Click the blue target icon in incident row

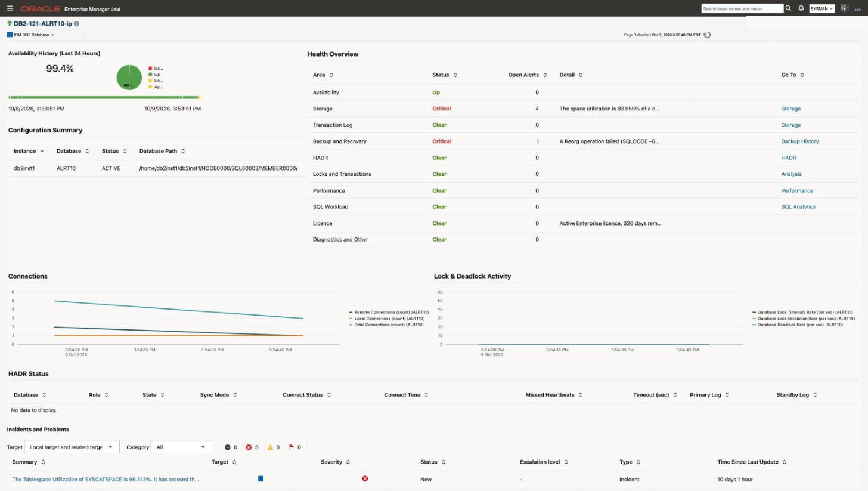(x=261, y=478)
